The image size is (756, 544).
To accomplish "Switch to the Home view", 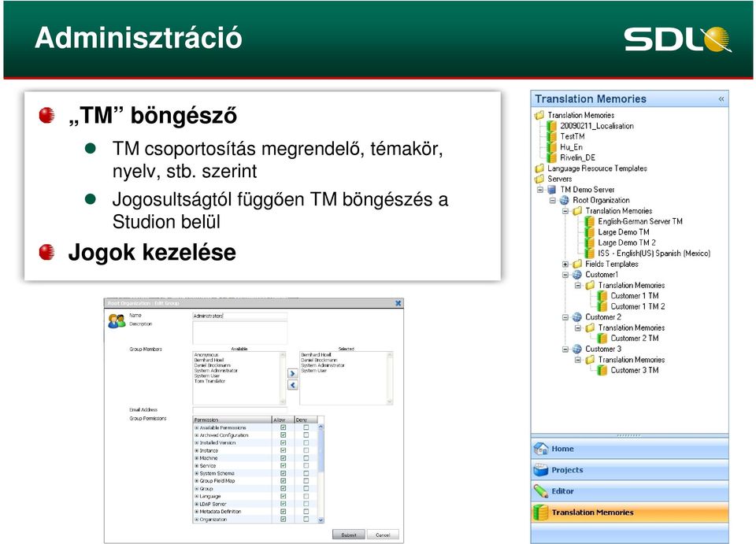I will (630, 449).
